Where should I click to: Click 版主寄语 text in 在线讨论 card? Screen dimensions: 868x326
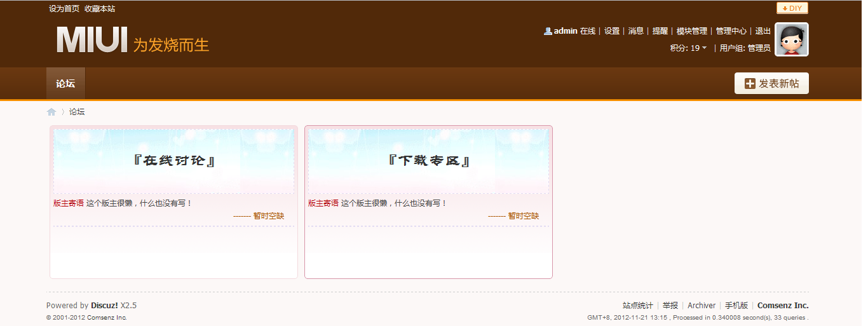coord(69,203)
